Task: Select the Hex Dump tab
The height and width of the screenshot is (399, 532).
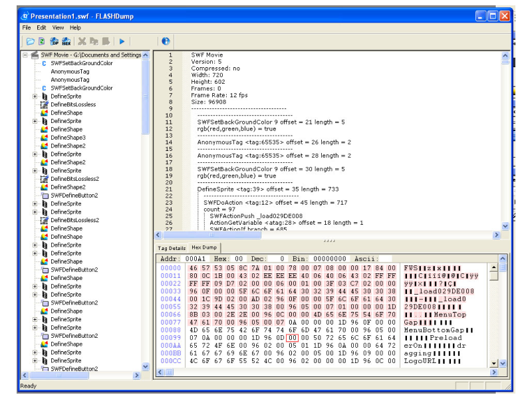Action: point(204,247)
